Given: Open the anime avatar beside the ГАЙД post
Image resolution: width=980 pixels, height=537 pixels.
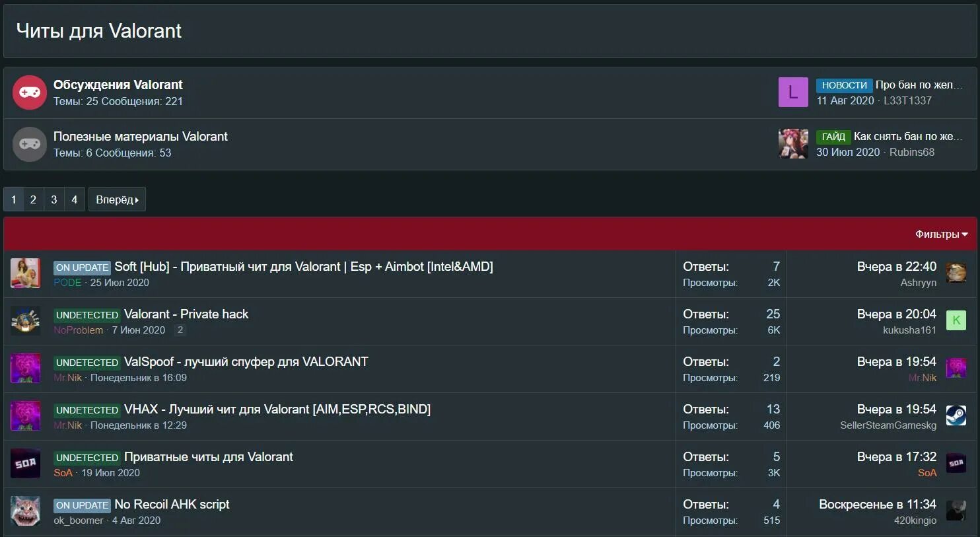Looking at the screenshot, I should coord(793,143).
